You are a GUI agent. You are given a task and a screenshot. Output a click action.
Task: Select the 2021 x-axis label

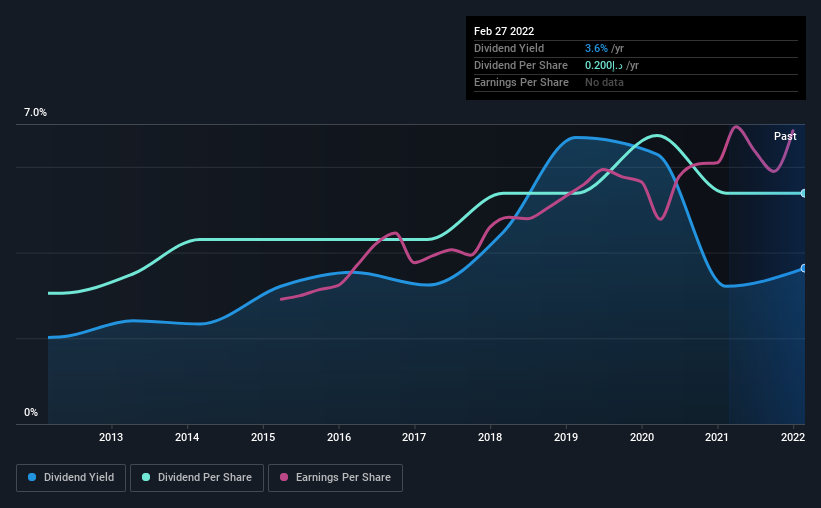tap(716, 437)
